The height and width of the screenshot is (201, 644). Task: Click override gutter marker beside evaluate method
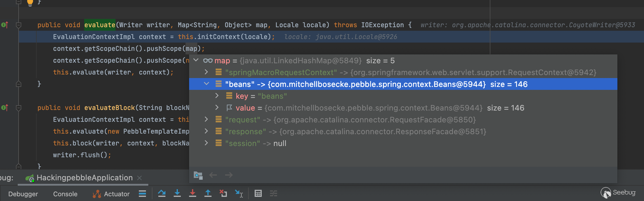click(4, 25)
